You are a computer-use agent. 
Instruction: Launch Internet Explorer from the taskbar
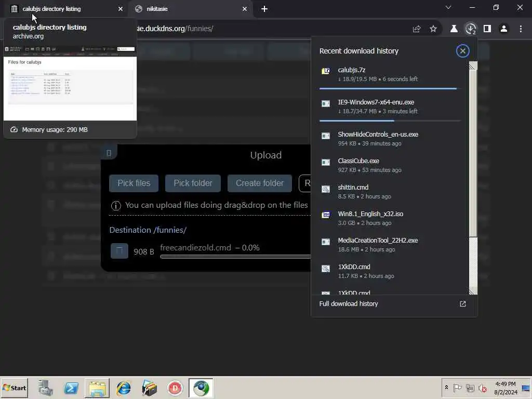[124, 388]
